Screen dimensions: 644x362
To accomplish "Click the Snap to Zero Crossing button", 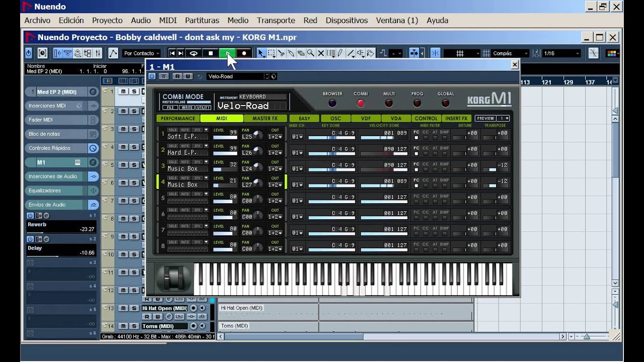I will [594, 53].
